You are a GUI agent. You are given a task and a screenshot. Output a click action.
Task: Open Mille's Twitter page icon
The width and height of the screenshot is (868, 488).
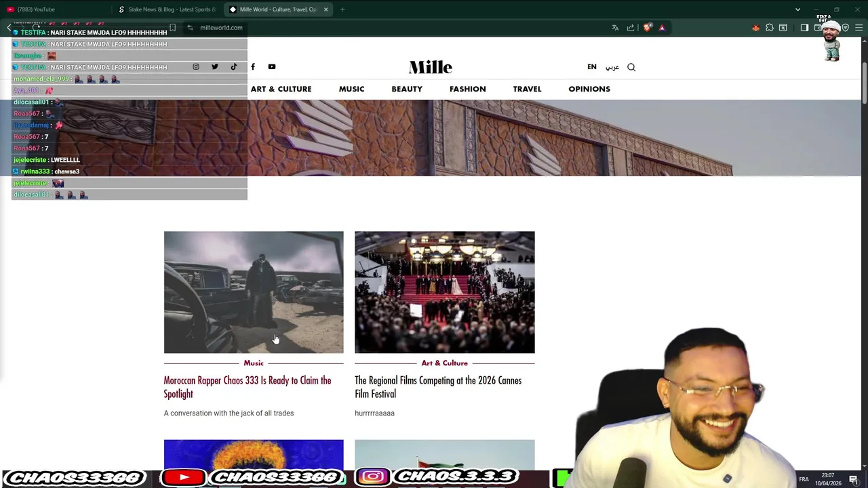click(215, 66)
